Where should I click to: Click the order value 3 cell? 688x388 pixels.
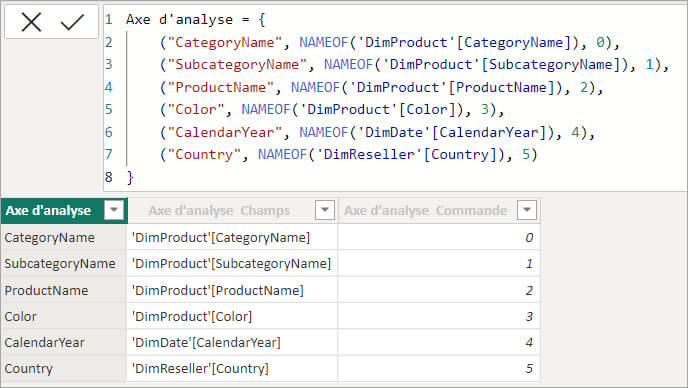coord(439,316)
